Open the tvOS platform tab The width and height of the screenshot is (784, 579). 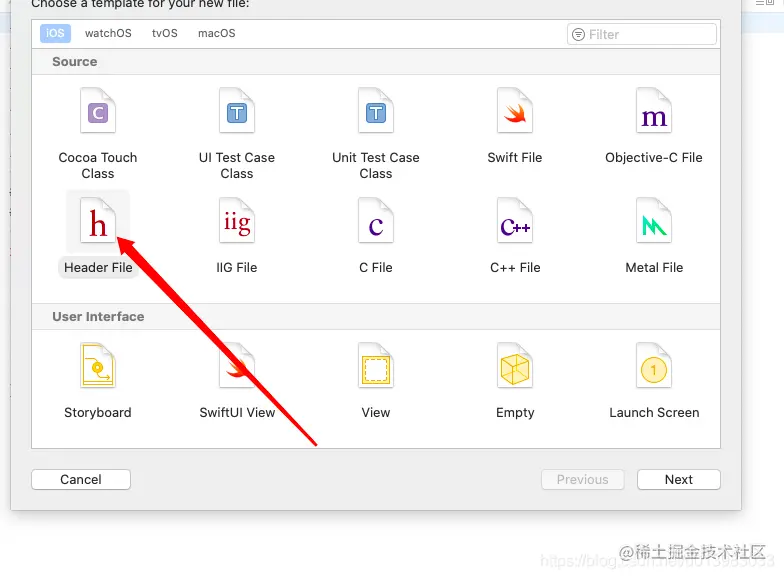click(164, 34)
